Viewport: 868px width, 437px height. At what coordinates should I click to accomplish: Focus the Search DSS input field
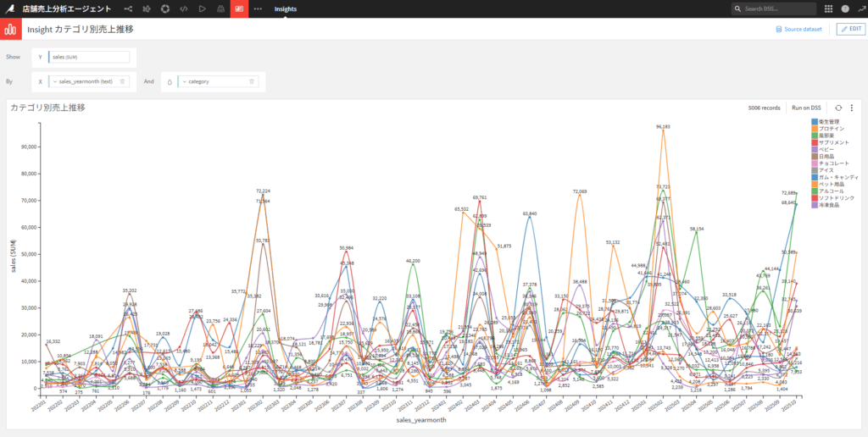tap(774, 8)
